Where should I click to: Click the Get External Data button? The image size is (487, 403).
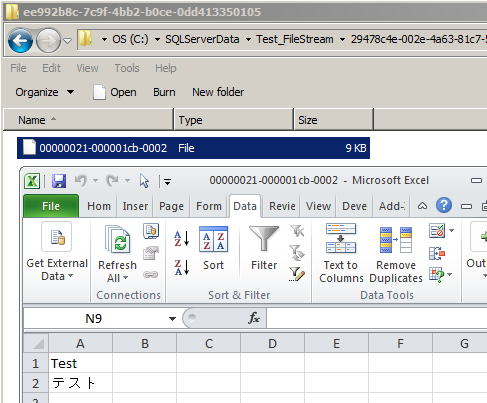pos(57,252)
